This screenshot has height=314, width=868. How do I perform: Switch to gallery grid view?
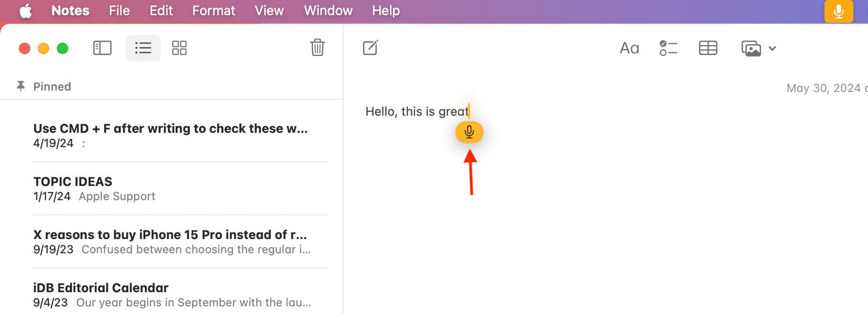tap(179, 48)
